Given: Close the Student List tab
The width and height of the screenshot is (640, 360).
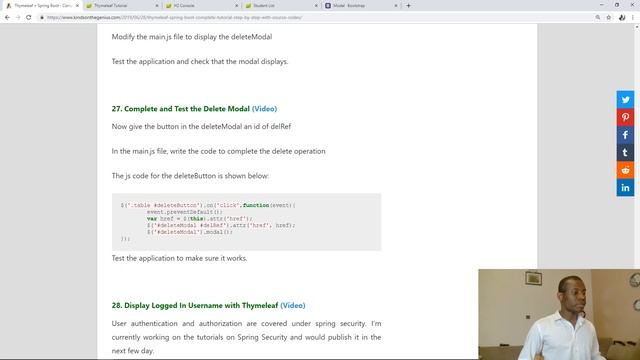Looking at the screenshot, I should point(316,6).
